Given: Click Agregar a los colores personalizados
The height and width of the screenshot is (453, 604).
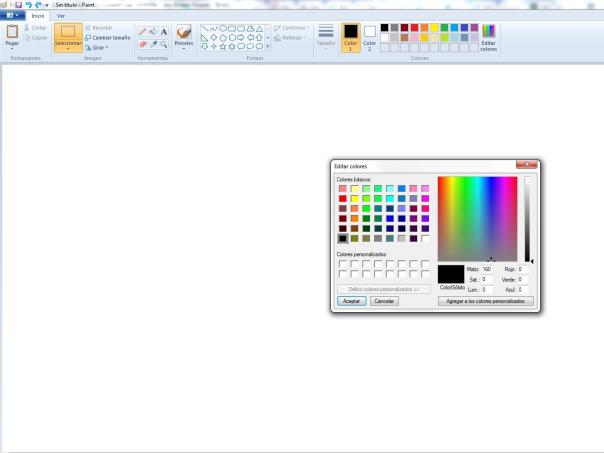Looking at the screenshot, I should point(485,300).
